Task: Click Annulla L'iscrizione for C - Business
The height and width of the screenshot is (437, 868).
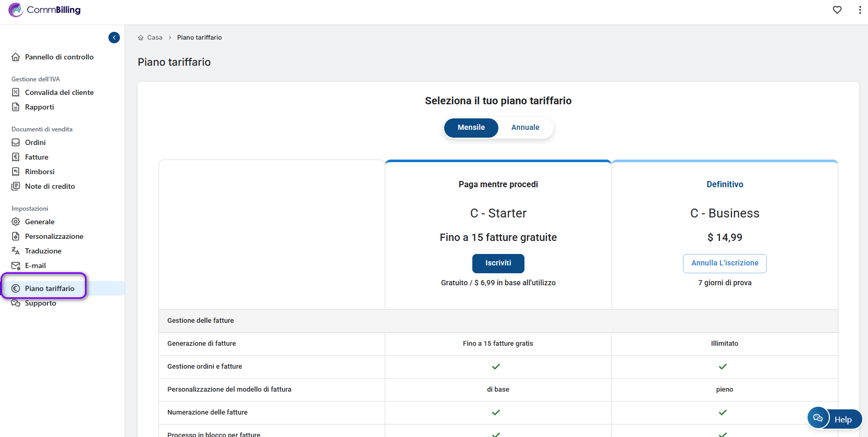Action: 724,263
